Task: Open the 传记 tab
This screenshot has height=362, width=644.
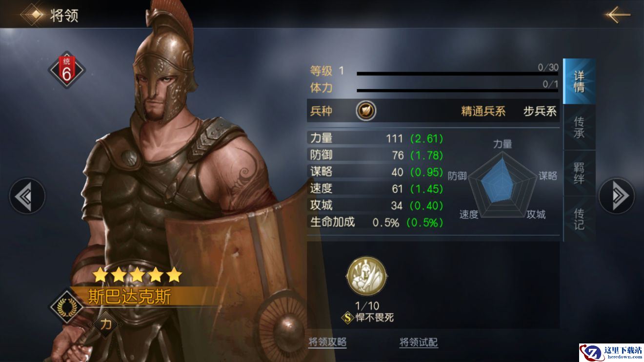Action: click(579, 219)
